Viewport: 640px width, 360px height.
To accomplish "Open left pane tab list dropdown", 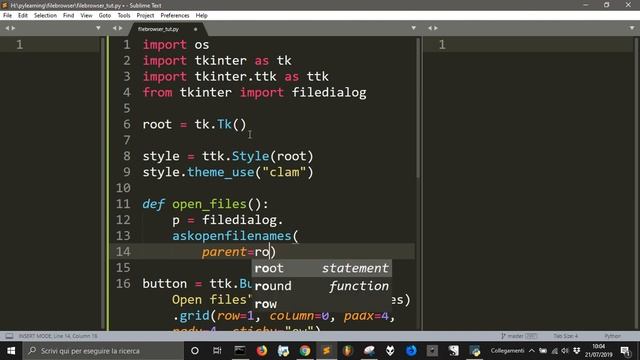I will (x=98, y=28).
